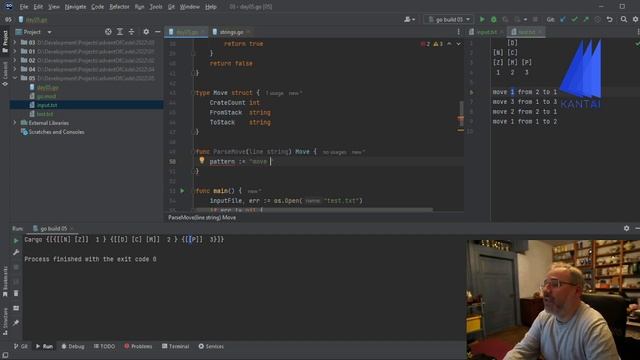640x360 pixels.
Task: Open the Refactor menu
Action: pos(119,7)
